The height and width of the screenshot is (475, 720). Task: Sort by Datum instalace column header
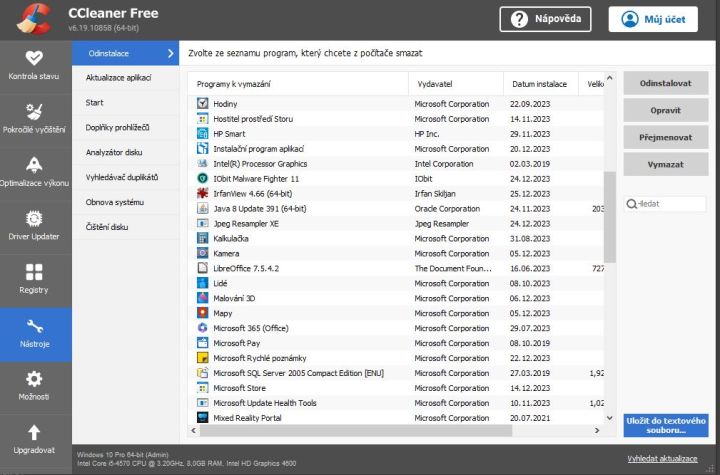540,84
